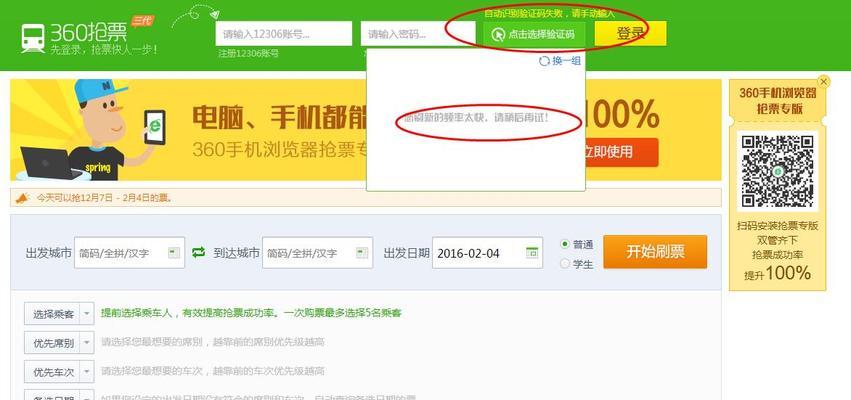Click the cartoon mascot banner image
This screenshot has width=851, height=400.
tap(90, 130)
